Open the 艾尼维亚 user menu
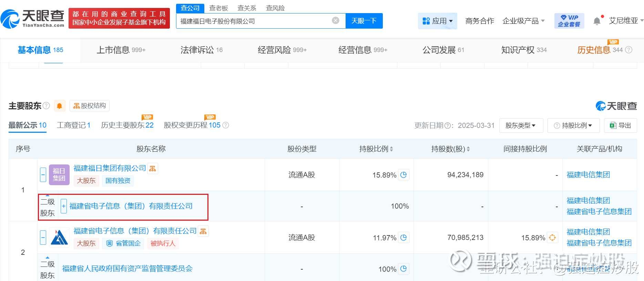 [x=626, y=21]
